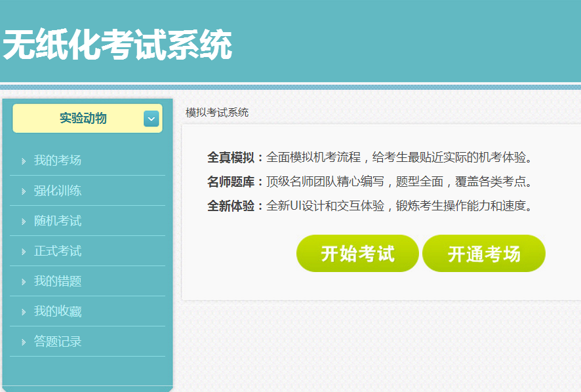
Task: Click the 名师题库 description line
Action: pyautogui.click(x=370, y=182)
